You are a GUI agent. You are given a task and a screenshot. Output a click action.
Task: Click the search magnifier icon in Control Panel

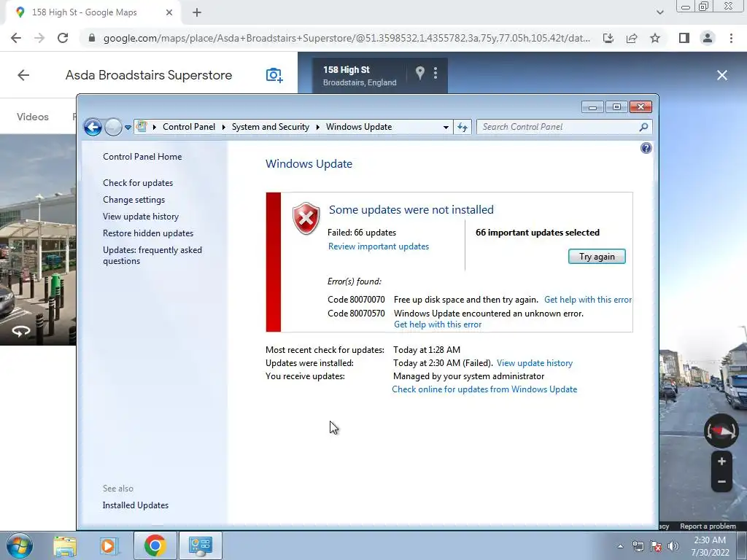click(643, 127)
